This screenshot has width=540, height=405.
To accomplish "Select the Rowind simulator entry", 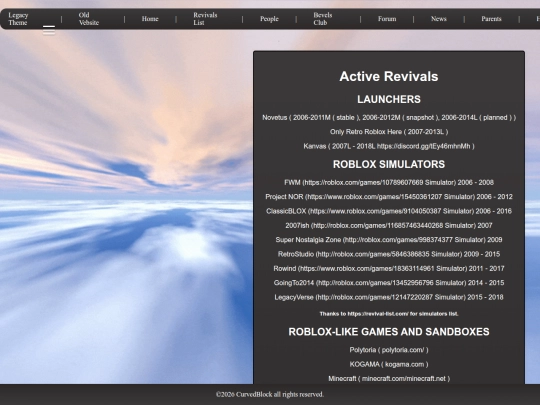I will point(389,269).
